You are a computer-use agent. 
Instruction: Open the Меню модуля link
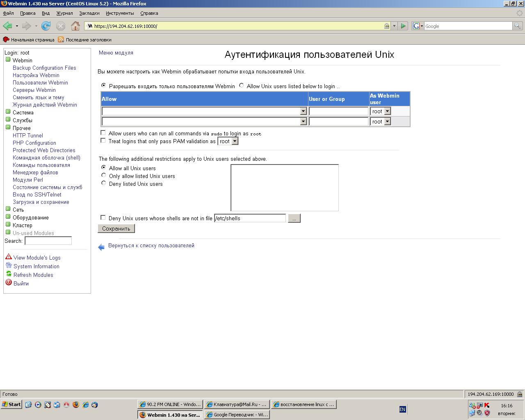coord(116,52)
